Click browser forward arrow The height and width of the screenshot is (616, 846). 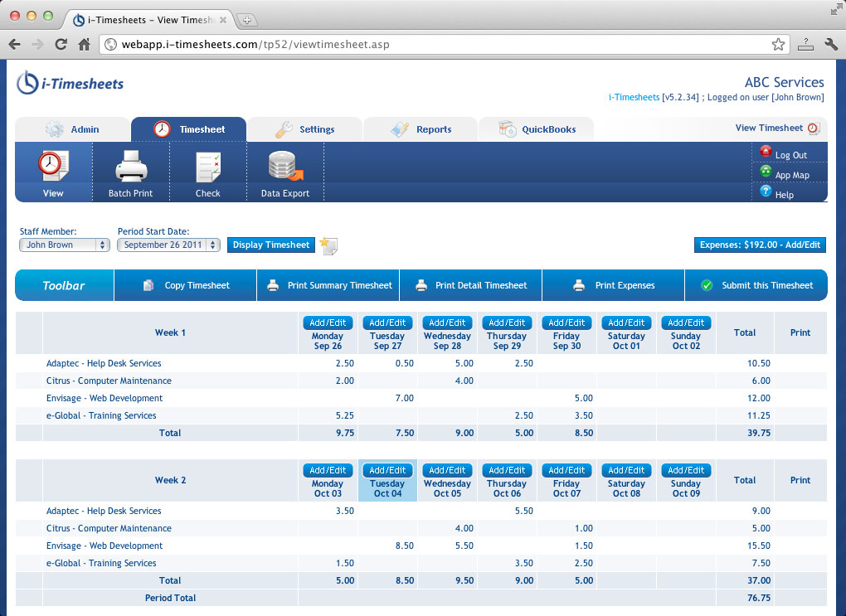coord(37,44)
